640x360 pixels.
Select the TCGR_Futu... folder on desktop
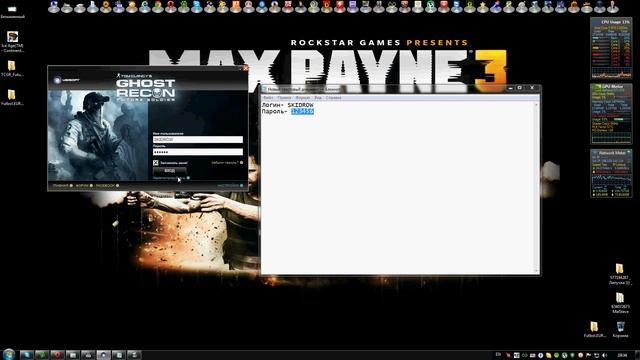pyautogui.click(x=12, y=69)
